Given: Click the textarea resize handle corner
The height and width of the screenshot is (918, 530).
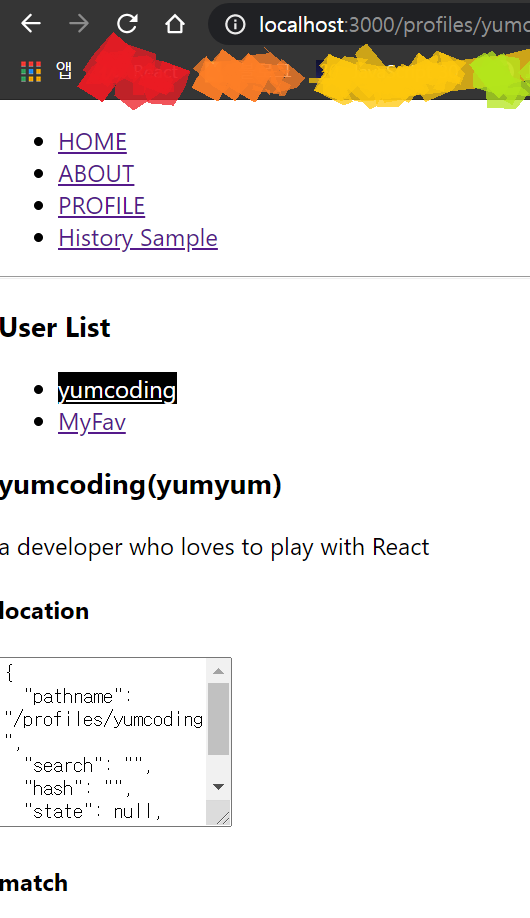Looking at the screenshot, I should pos(221,816).
